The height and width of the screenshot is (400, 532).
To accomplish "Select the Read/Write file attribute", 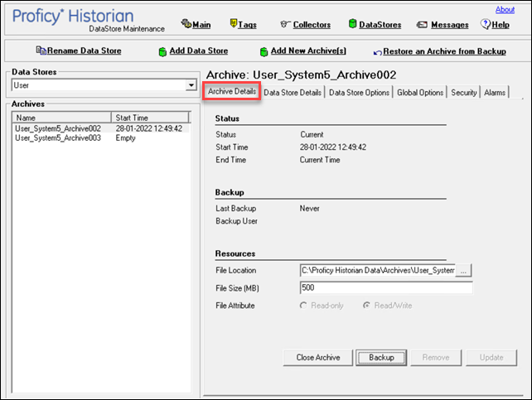I will pos(366,306).
